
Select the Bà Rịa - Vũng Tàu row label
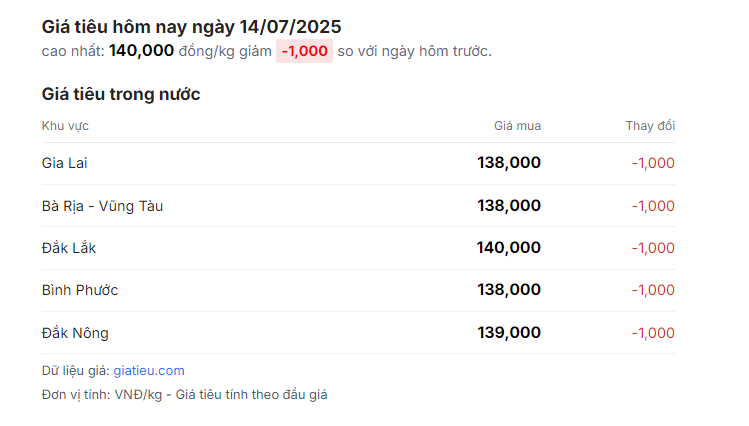coord(102,206)
